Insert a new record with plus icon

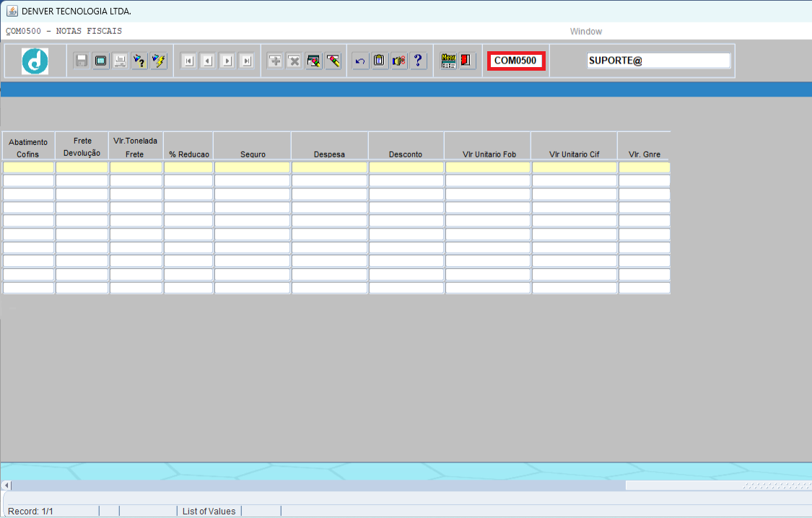(x=275, y=61)
